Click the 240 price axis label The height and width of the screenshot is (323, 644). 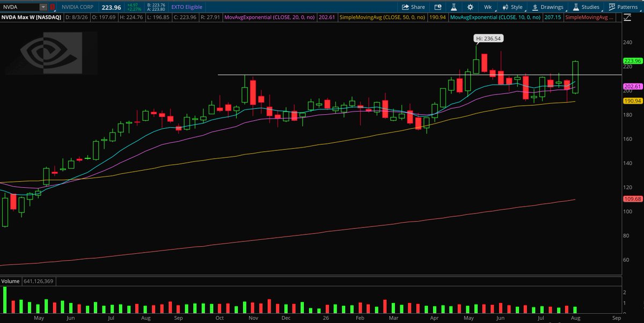628,42
